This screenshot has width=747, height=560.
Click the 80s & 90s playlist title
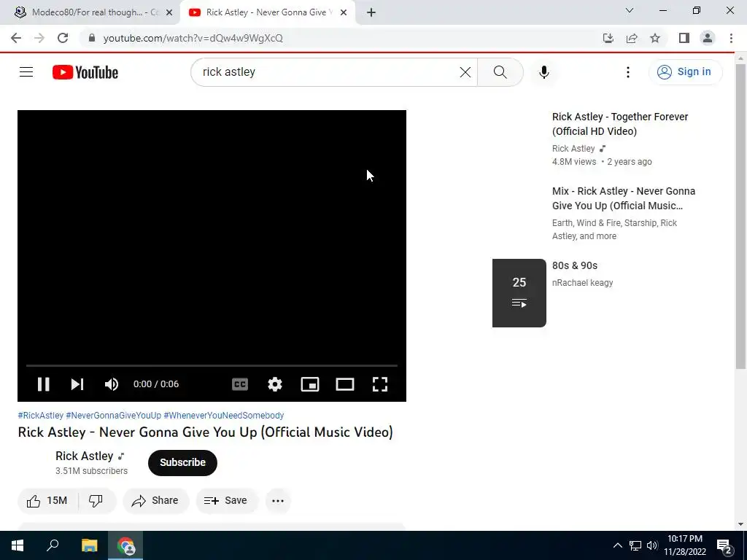(575, 265)
